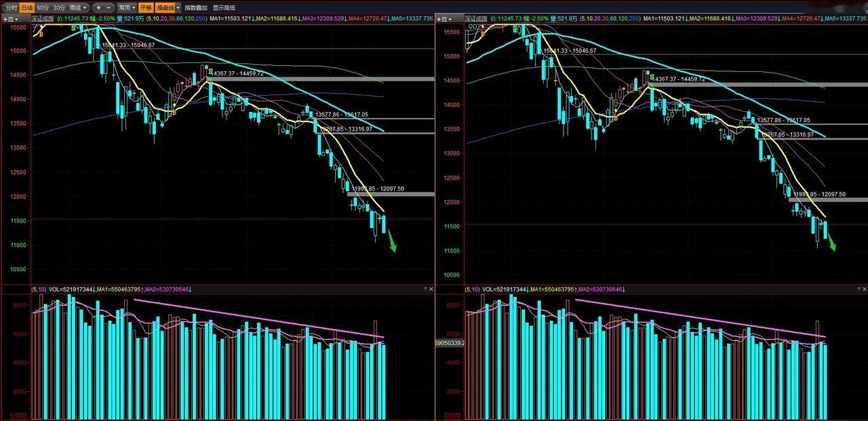Click the left volume panel help icon
This screenshot has height=421, width=868.
[x=425, y=289]
